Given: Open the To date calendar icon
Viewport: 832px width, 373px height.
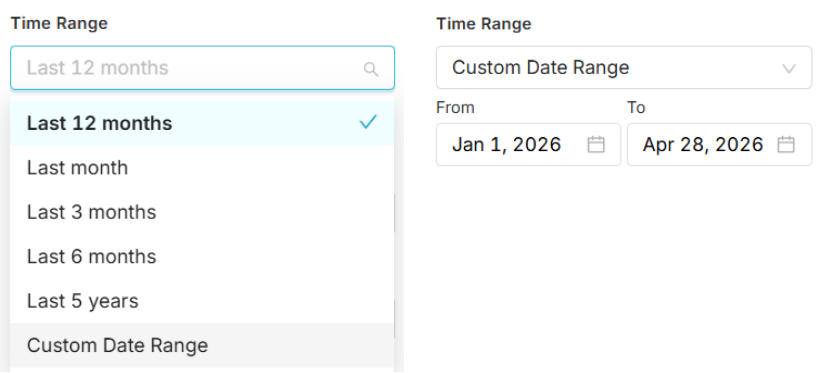Looking at the screenshot, I should [x=786, y=144].
